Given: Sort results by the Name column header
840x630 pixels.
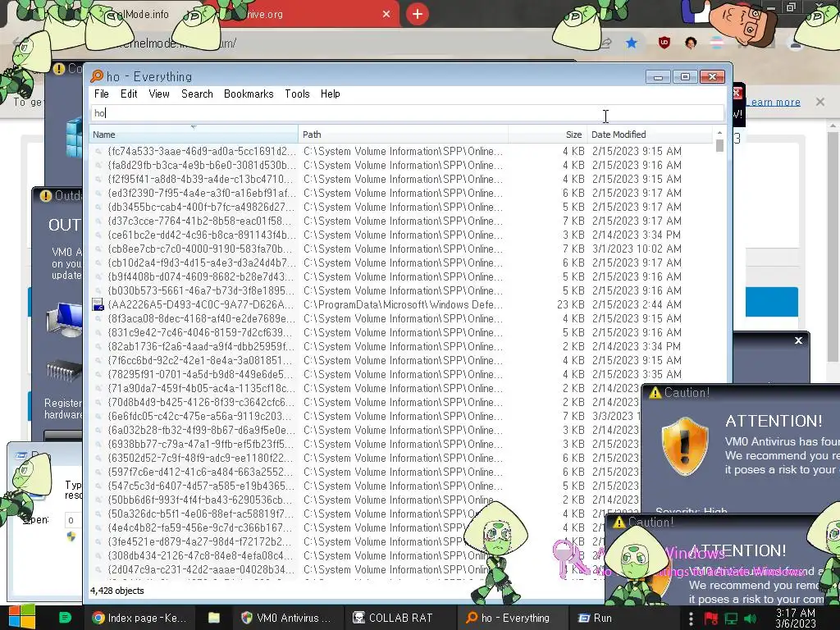Looking at the screenshot, I should pos(194,135).
